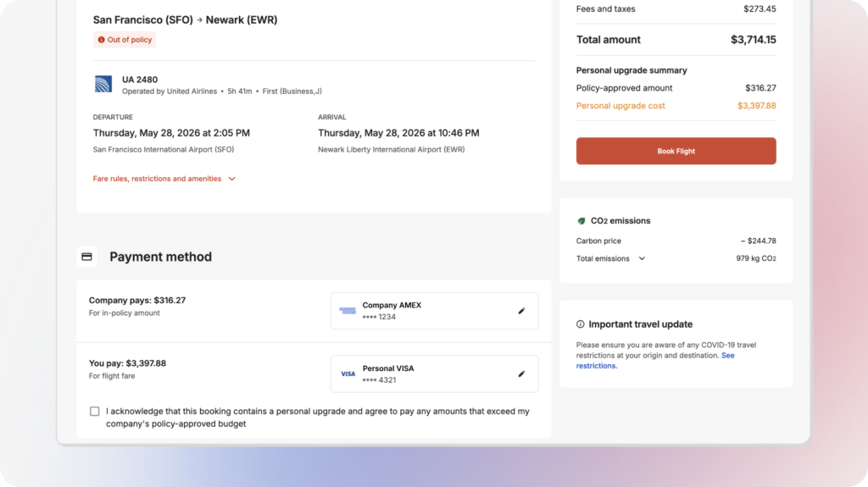Click the San Francisco International Airport text
The height and width of the screenshot is (487, 868).
click(x=164, y=149)
